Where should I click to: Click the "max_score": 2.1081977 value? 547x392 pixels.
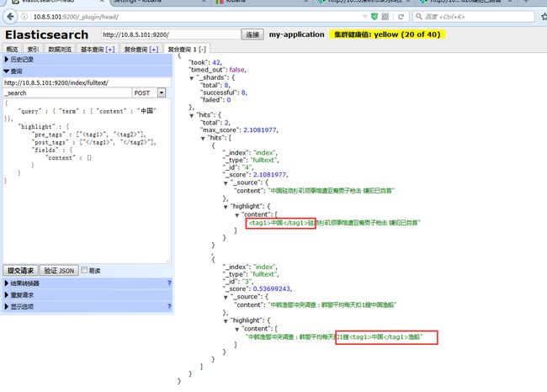260,130
